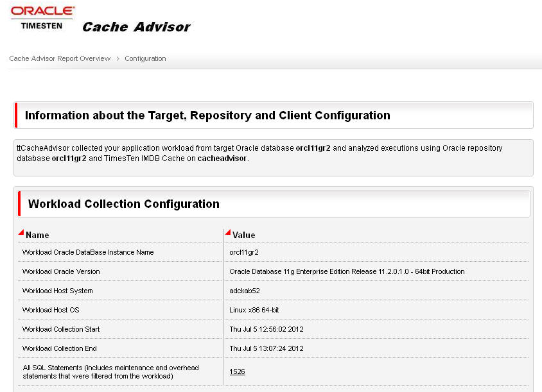Click the red triangle beside Value header

click(228, 232)
